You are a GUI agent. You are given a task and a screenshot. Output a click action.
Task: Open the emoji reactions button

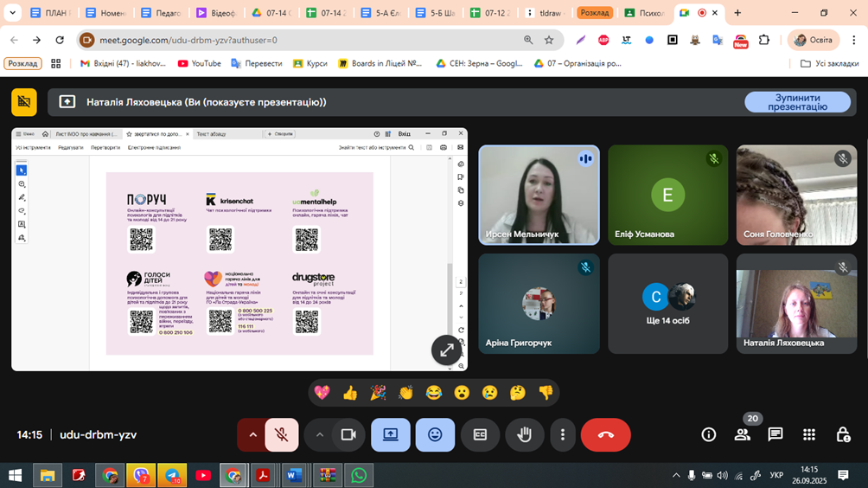[x=435, y=435]
